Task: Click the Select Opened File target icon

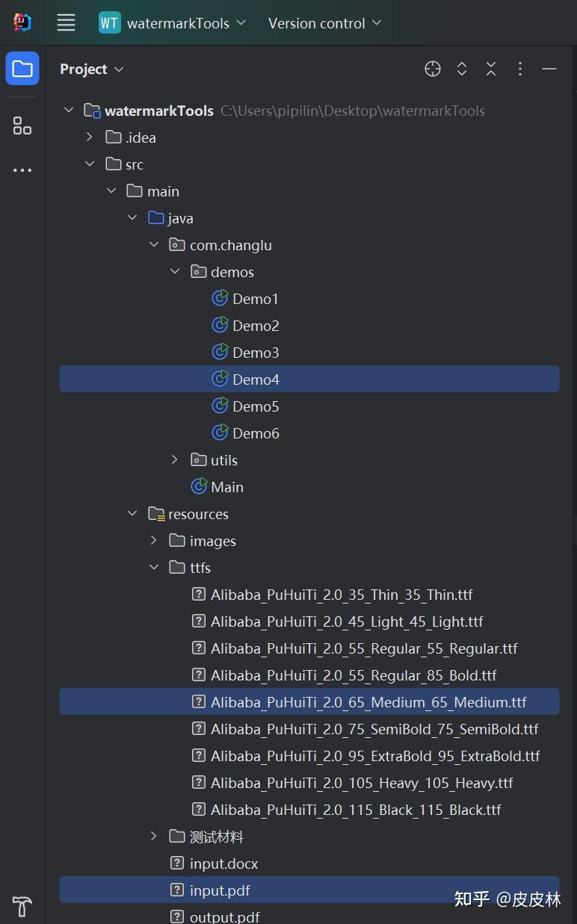Action: (432, 68)
